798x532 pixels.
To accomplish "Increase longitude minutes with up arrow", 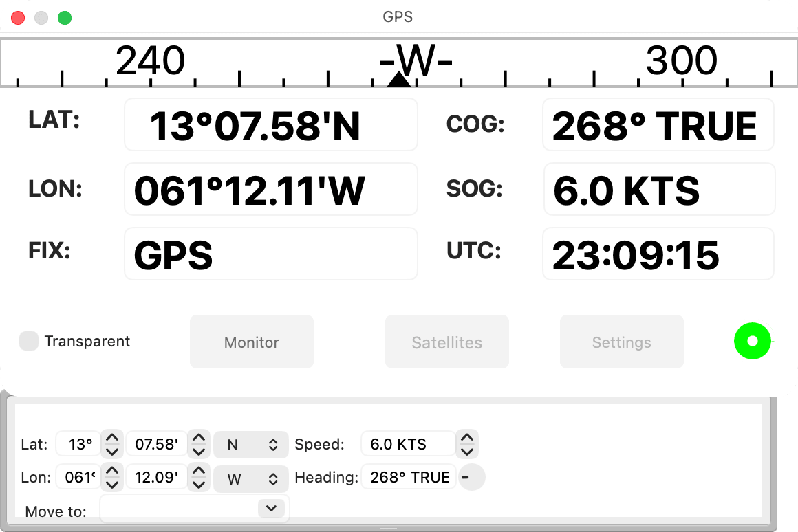I will point(199,471).
